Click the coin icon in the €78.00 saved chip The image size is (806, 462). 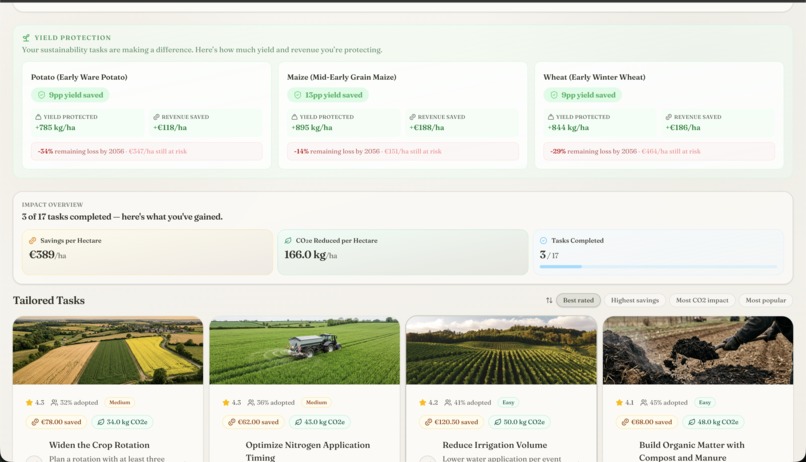(35, 422)
